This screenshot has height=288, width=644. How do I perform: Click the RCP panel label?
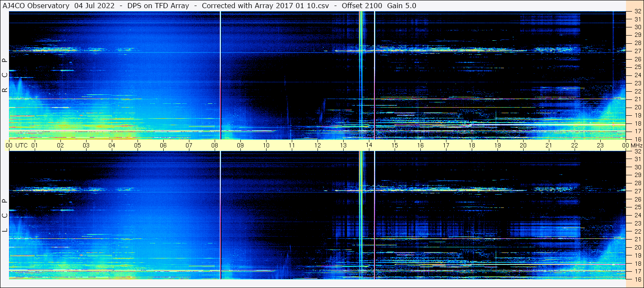(x=5, y=75)
